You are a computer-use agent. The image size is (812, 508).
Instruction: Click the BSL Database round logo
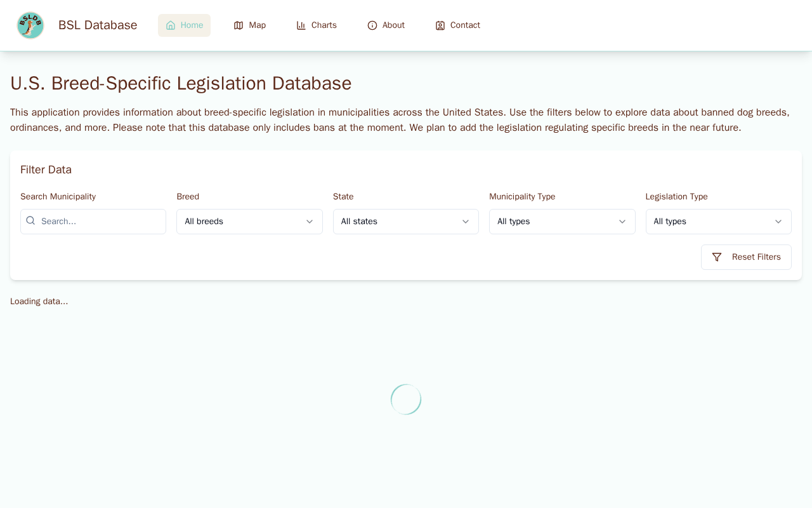tap(30, 25)
